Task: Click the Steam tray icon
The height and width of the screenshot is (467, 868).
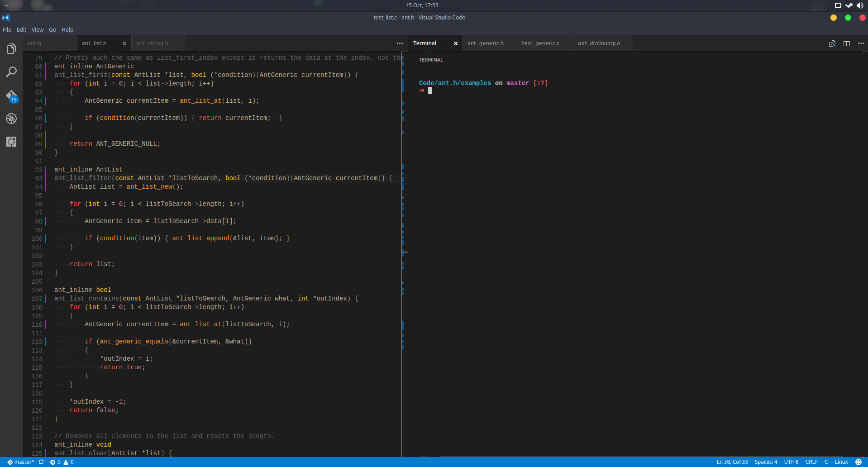Action: 849,5
